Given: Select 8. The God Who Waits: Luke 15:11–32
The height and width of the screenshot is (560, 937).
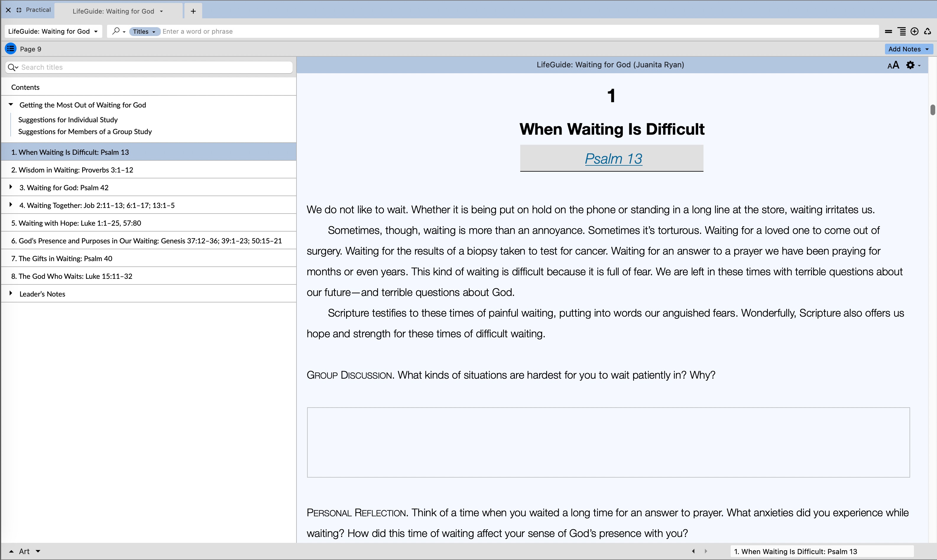Looking at the screenshot, I should pos(149,276).
